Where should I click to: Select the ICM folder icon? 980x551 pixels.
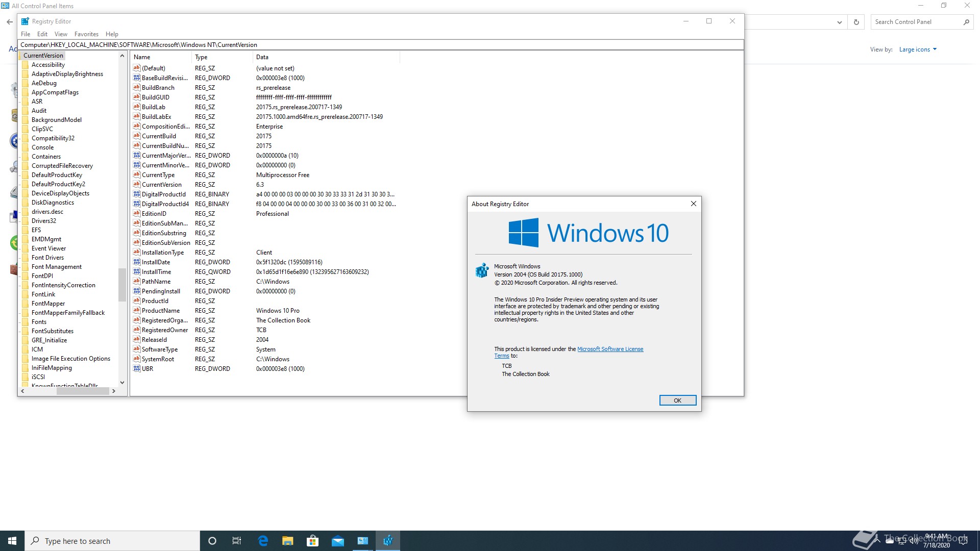coord(26,349)
